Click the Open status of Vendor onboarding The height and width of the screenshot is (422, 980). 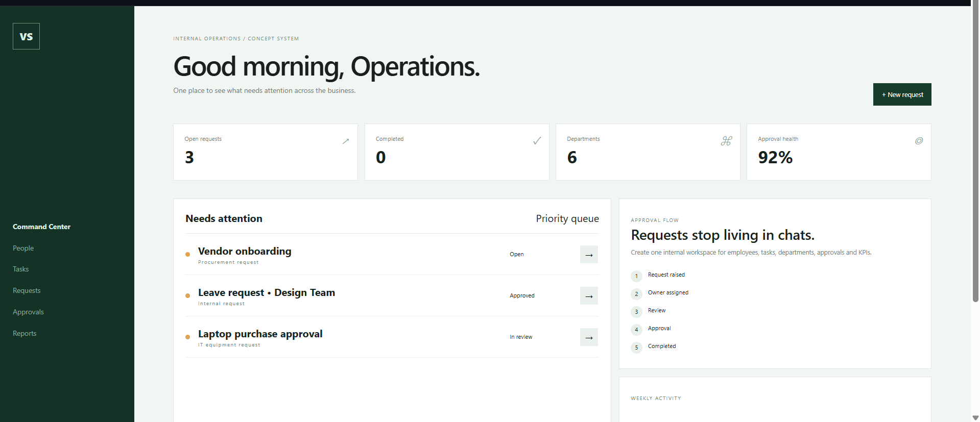[516, 254]
